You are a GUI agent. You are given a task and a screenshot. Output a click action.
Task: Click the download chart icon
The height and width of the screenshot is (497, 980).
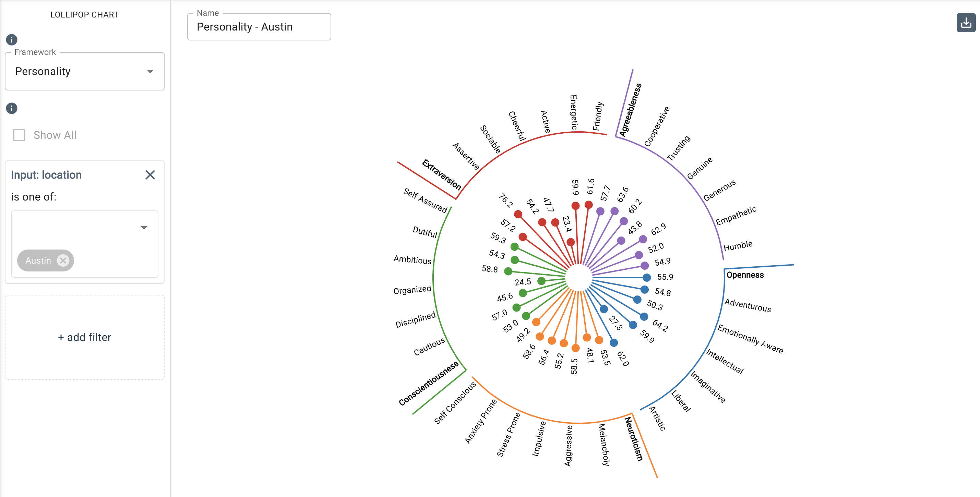966,23
